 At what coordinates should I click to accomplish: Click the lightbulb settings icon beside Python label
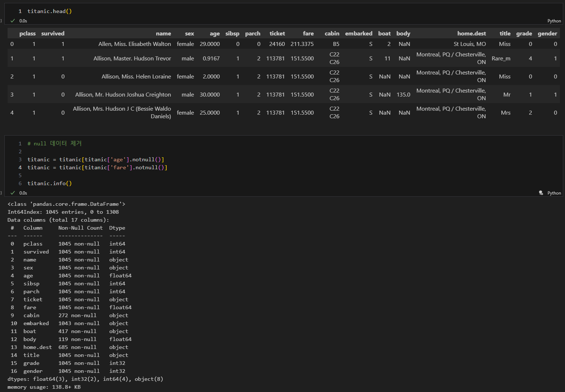[541, 193]
